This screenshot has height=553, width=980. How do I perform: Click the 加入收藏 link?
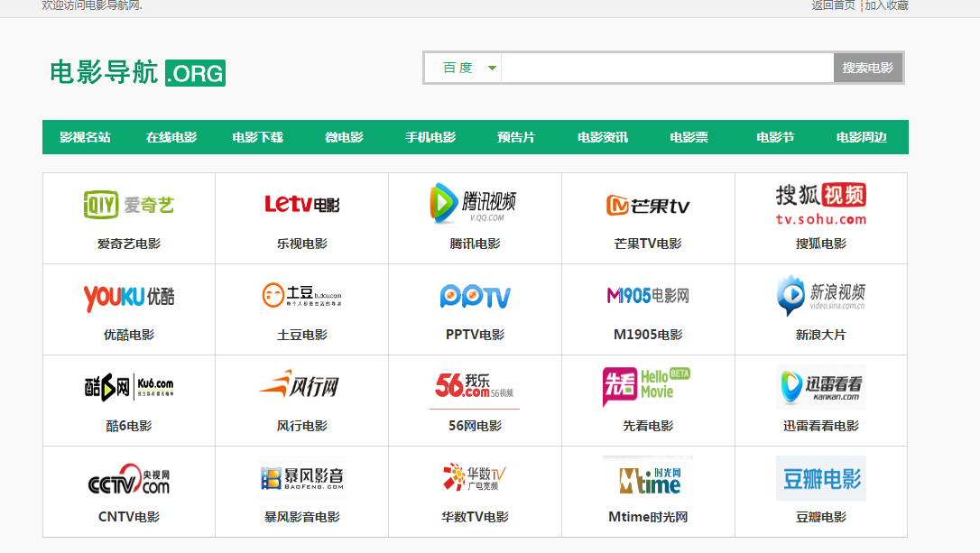886,5
